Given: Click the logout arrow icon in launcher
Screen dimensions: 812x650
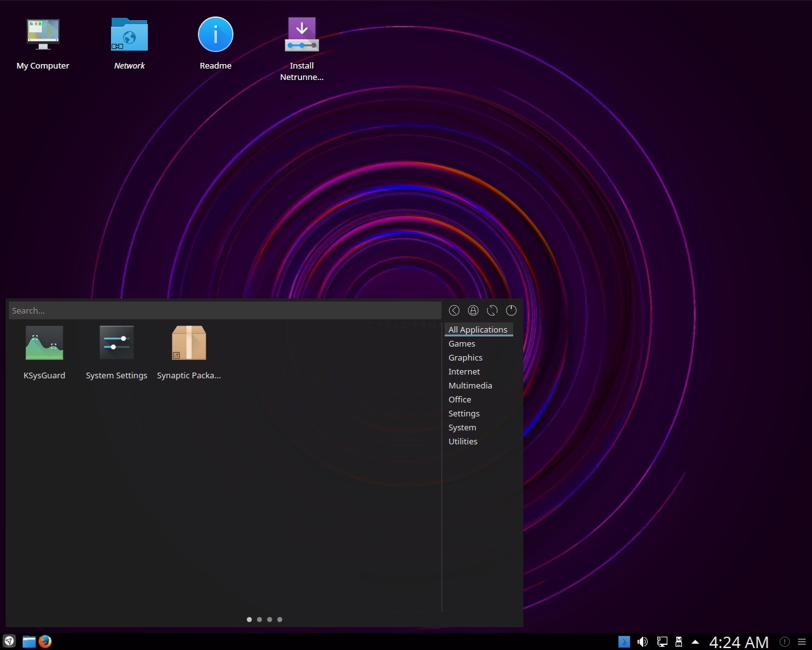Looking at the screenshot, I should (x=454, y=310).
